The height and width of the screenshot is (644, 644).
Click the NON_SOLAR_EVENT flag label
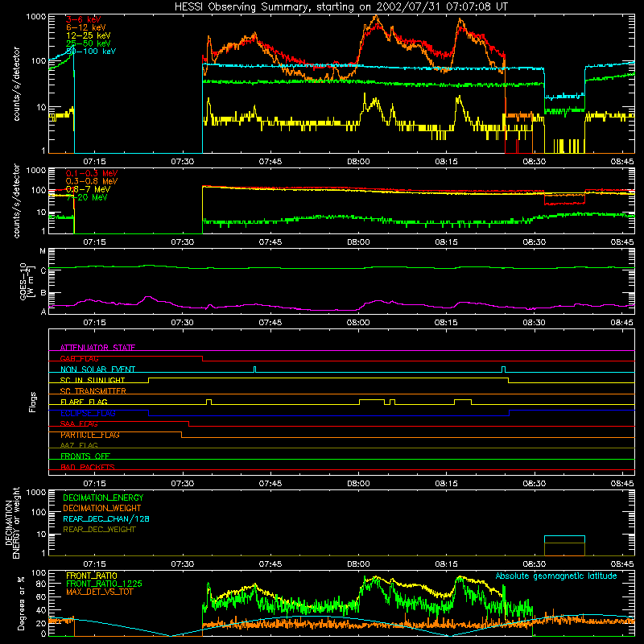pos(97,369)
